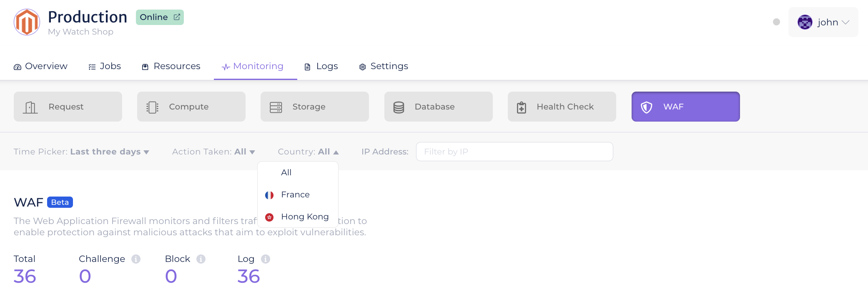Screen dimensions: 868x289
Task: Switch to the Logs tab
Action: point(321,66)
